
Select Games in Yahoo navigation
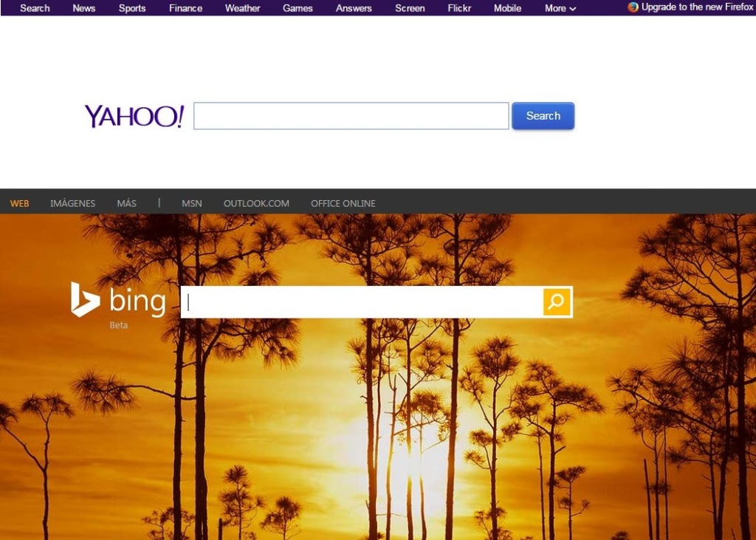[298, 8]
